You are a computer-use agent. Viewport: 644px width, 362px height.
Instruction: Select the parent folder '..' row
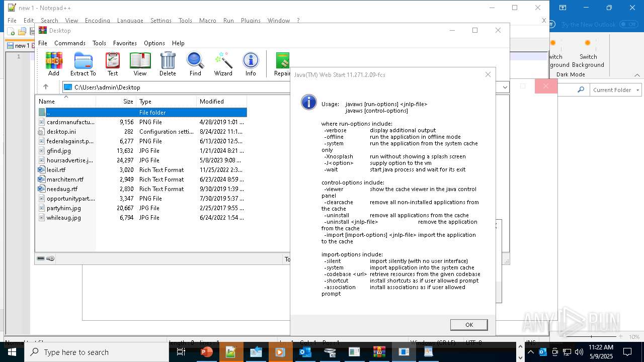[142, 113]
